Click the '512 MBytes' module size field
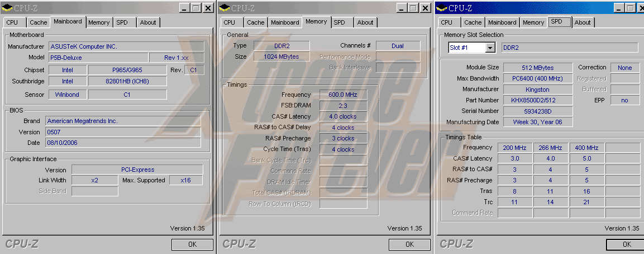Screen dimensions: 644x254 [538, 68]
